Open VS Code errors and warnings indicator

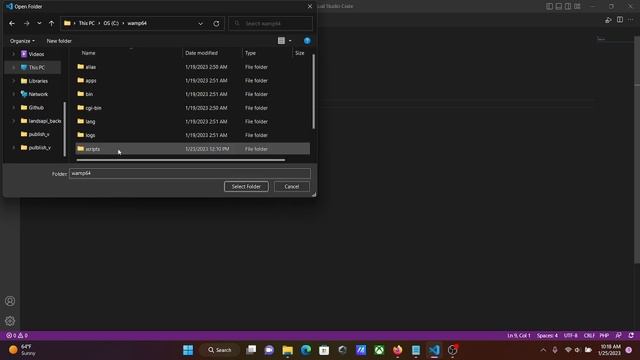tap(17, 336)
